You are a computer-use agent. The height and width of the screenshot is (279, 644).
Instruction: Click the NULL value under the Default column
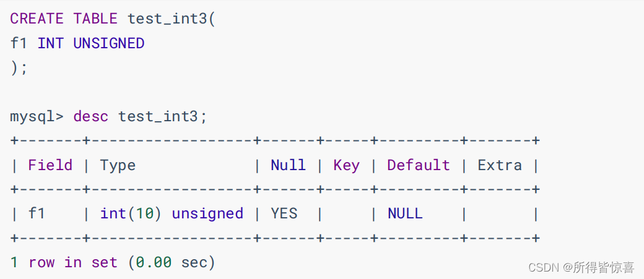point(405,213)
